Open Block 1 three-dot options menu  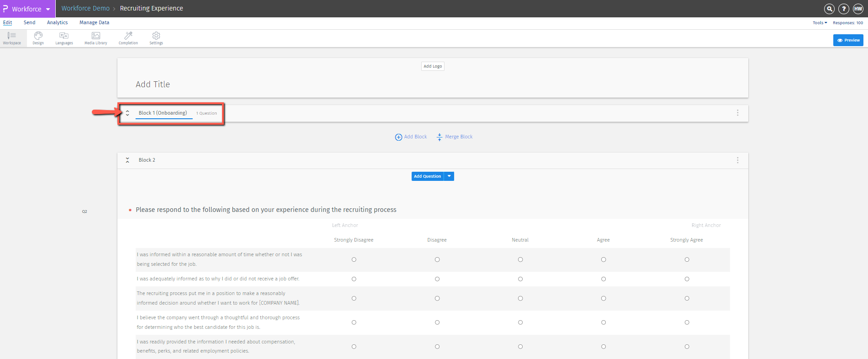(737, 113)
